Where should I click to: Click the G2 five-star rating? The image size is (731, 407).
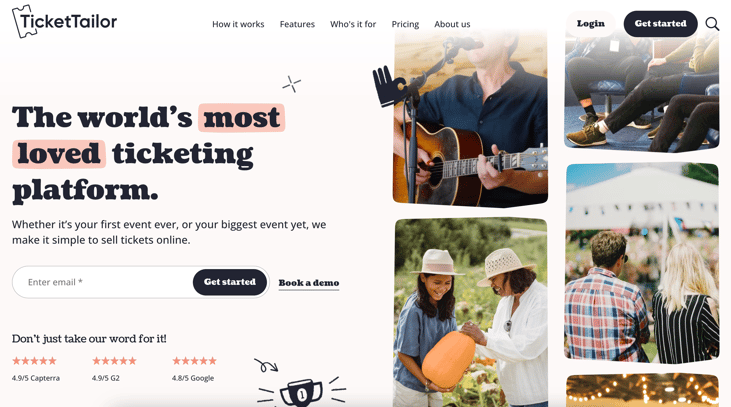pyautogui.click(x=114, y=361)
